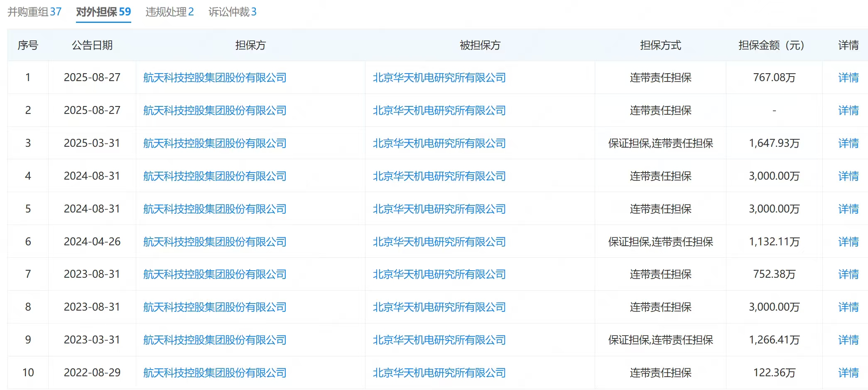Viewport: 868px width, 390px height.
Task: Switch to the 并购重组 37 tab
Action: (34, 12)
